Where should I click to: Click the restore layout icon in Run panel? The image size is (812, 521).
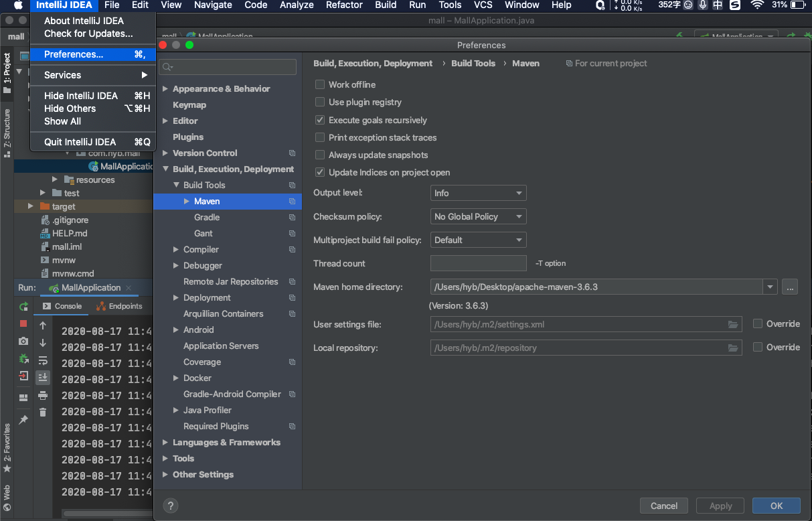click(x=23, y=397)
